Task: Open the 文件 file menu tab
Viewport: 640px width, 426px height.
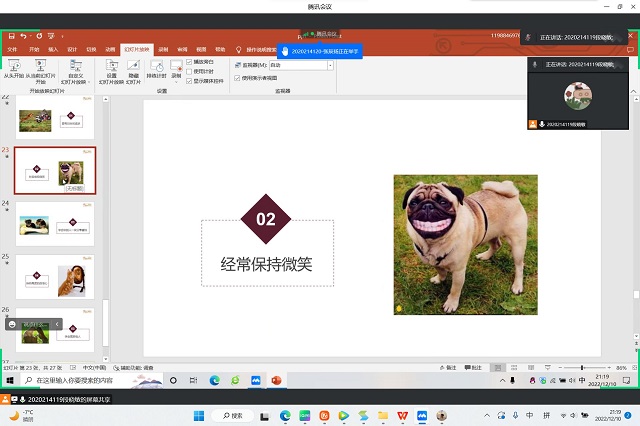Action: click(12, 48)
